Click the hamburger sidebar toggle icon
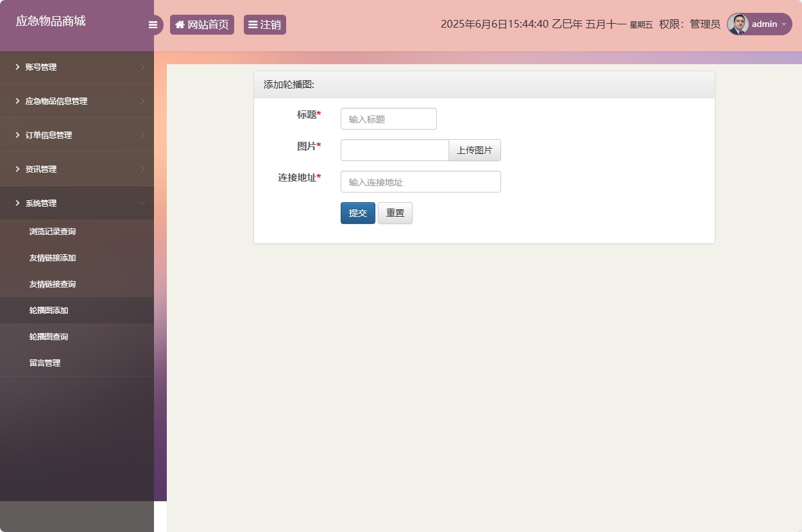Image resolution: width=802 pixels, height=532 pixels. (153, 24)
